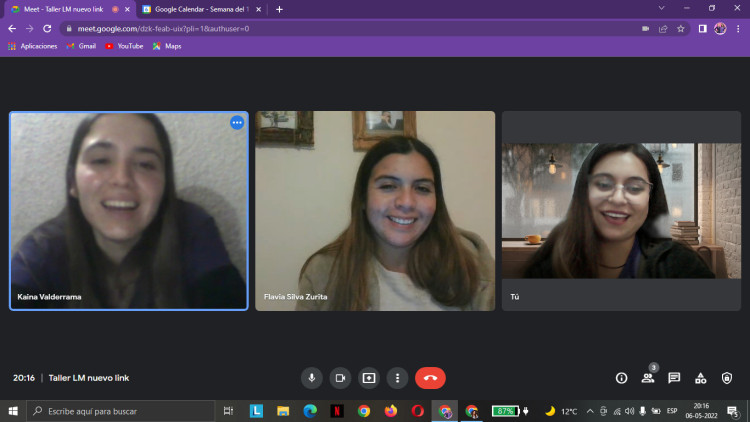Open battery 87% indicator
This screenshot has width=750, height=422.
(x=510, y=411)
